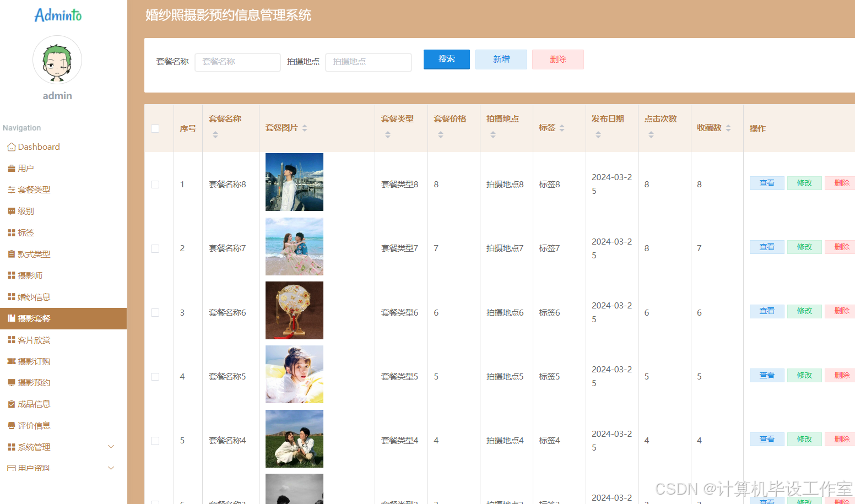The image size is (855, 504).
Task: Open the beach couple thumbnail for 套餐名称7
Action: [294, 246]
